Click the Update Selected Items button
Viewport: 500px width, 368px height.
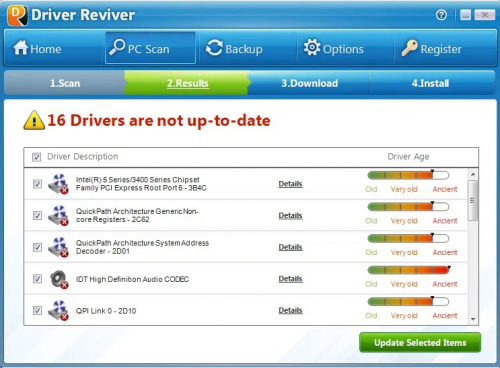point(420,342)
